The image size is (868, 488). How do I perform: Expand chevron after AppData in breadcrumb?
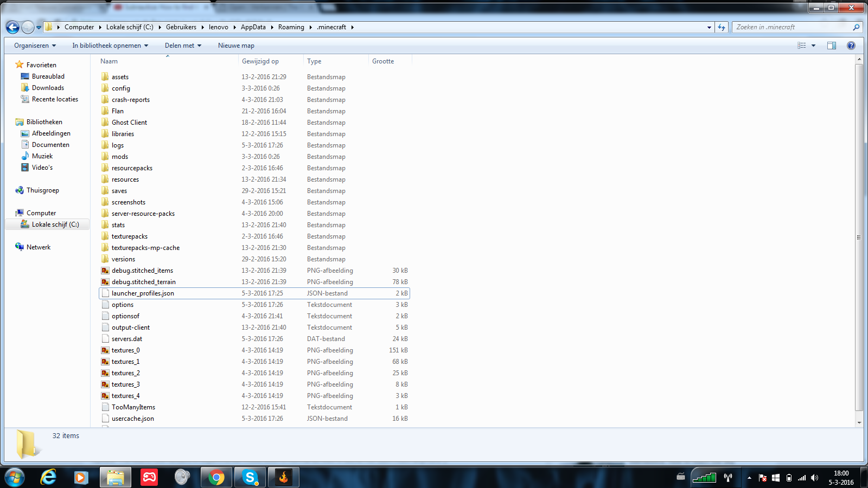tap(272, 27)
